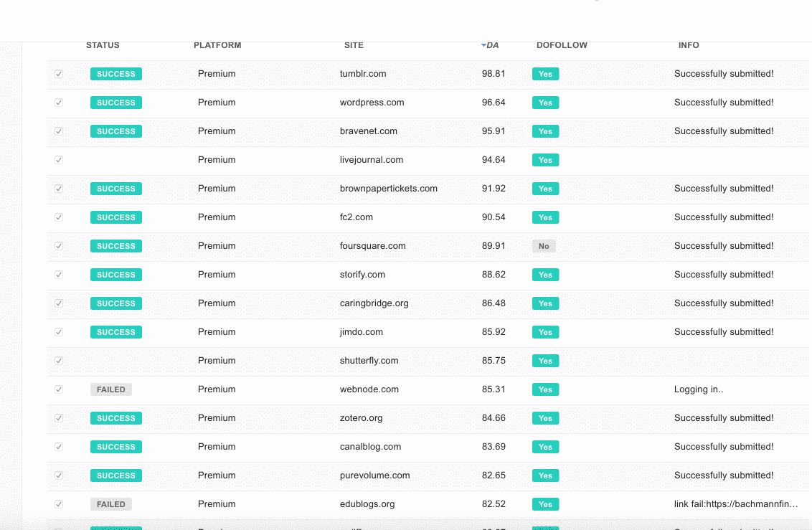This screenshot has width=812, height=530.
Task: Click SUCCESS badge for foursquare.com
Action: 116,246
